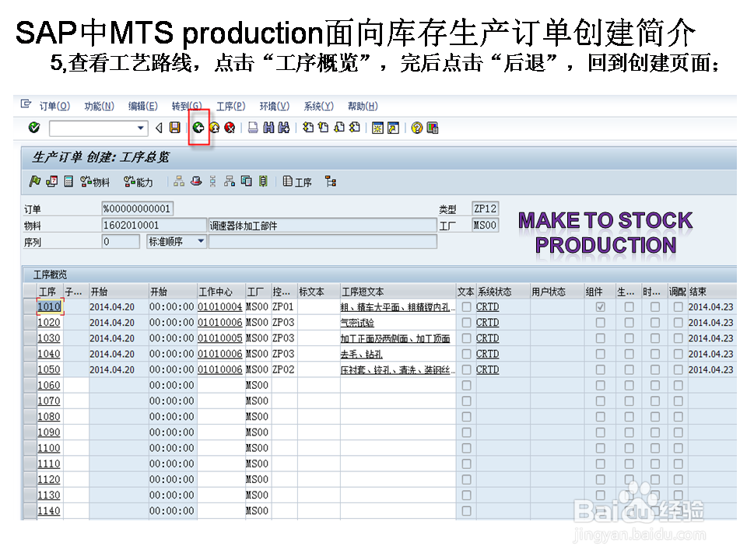Open the 系统(Y) menu
The image size is (747, 560).
tap(319, 106)
